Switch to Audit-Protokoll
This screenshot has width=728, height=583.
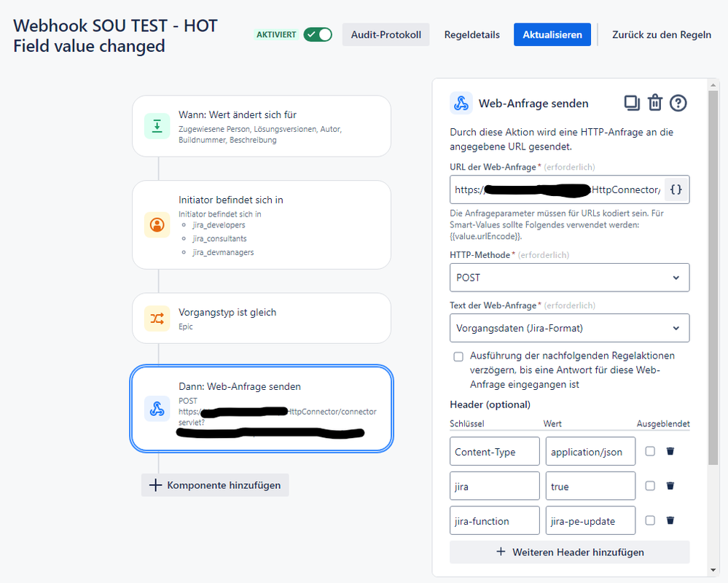385,34
